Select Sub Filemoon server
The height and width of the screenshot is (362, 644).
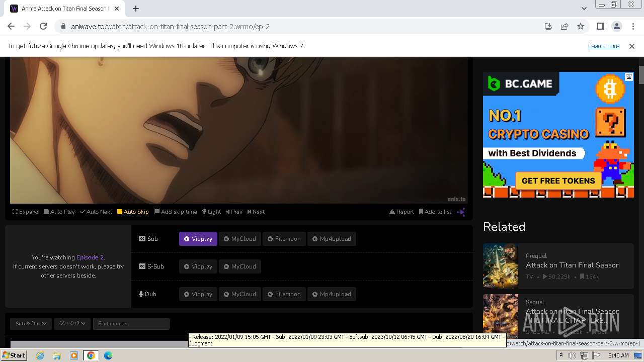coord(284,239)
